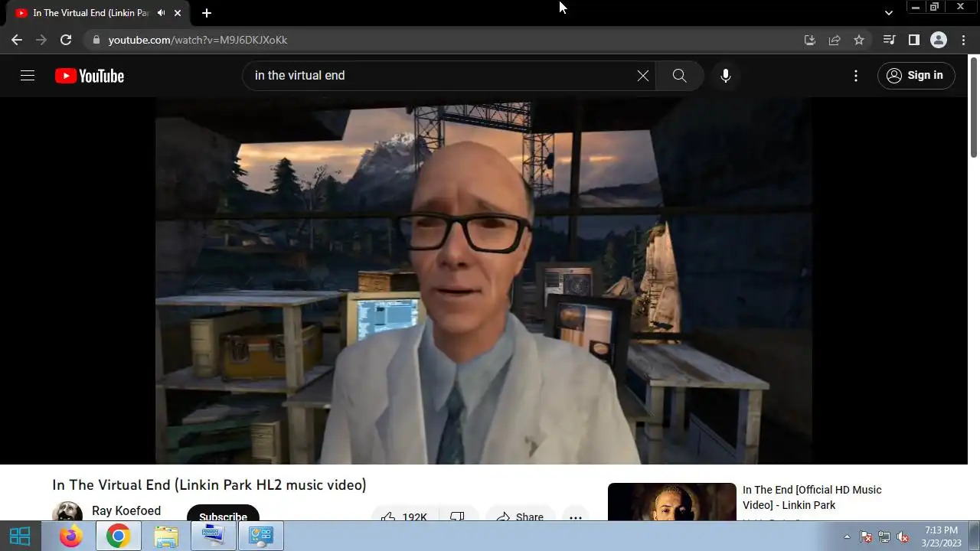Screen dimensions: 980x551
Task: Open the media control playlist icon
Action: click(889, 40)
